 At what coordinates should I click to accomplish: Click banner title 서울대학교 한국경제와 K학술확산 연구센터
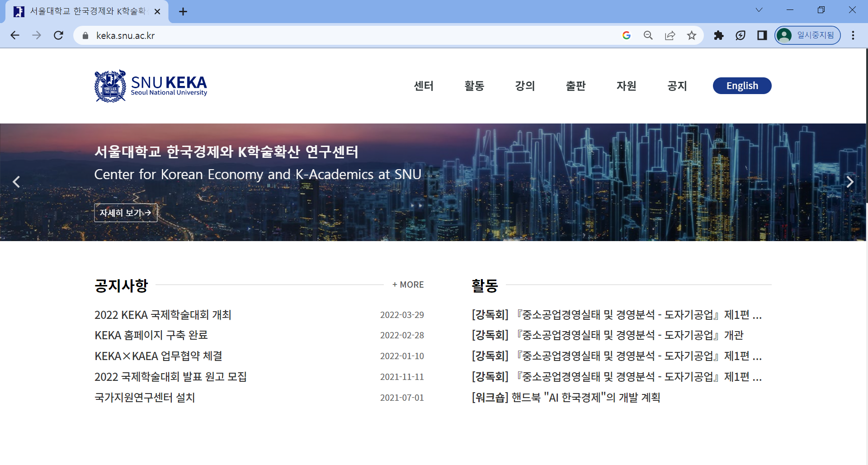tap(226, 152)
